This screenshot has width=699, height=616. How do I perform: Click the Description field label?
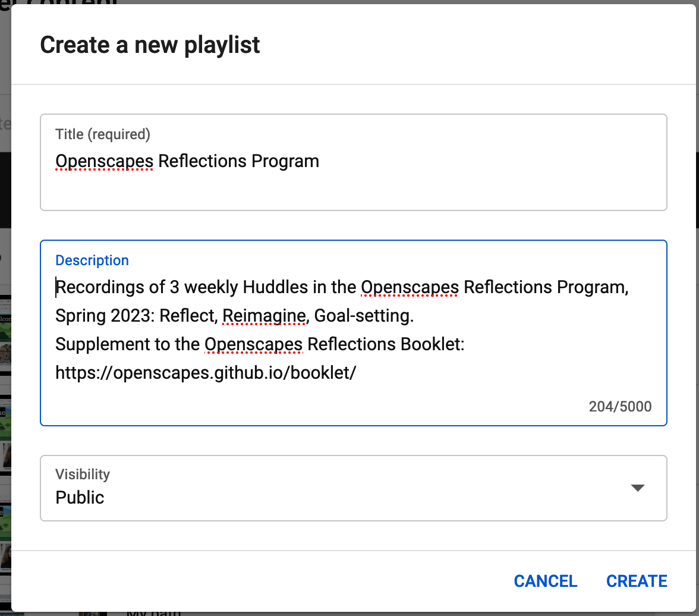click(x=92, y=260)
